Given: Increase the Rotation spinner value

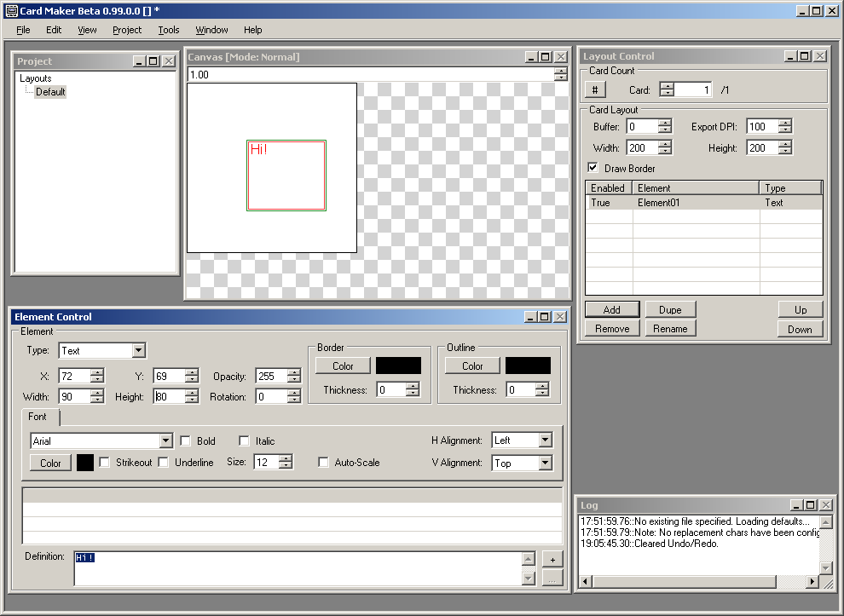Looking at the screenshot, I should pos(293,393).
